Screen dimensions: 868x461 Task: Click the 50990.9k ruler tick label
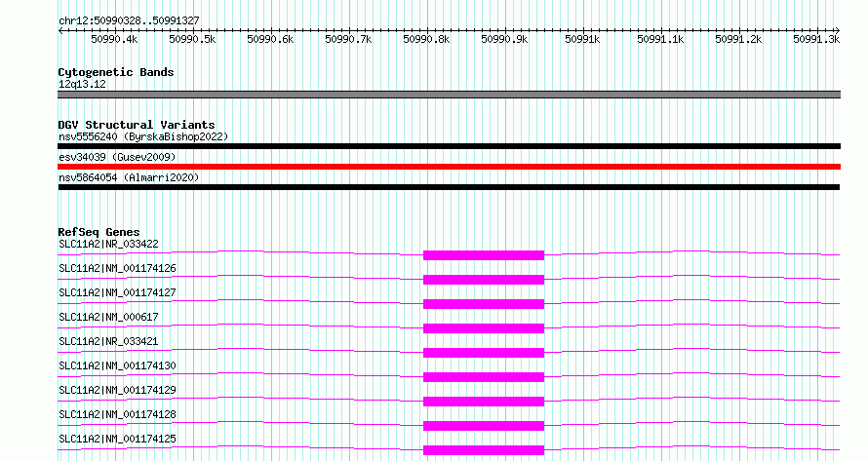504,39
